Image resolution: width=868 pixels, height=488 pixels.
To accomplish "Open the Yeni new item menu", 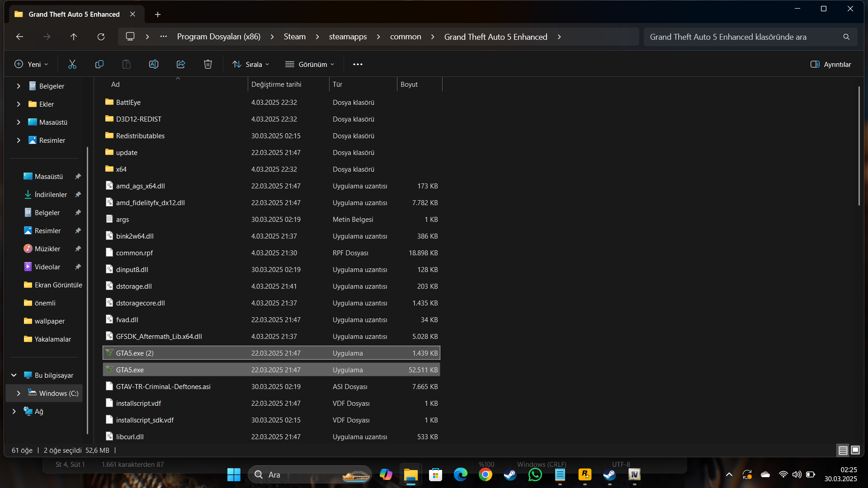I will click(31, 64).
